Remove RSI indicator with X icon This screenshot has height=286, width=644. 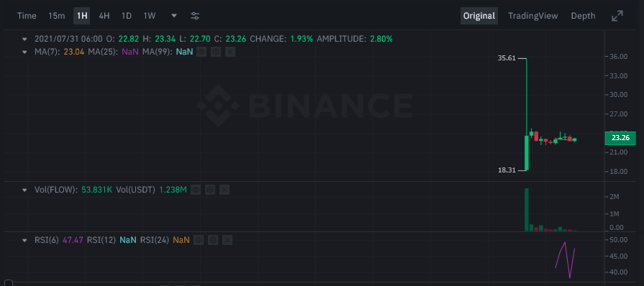[227, 240]
